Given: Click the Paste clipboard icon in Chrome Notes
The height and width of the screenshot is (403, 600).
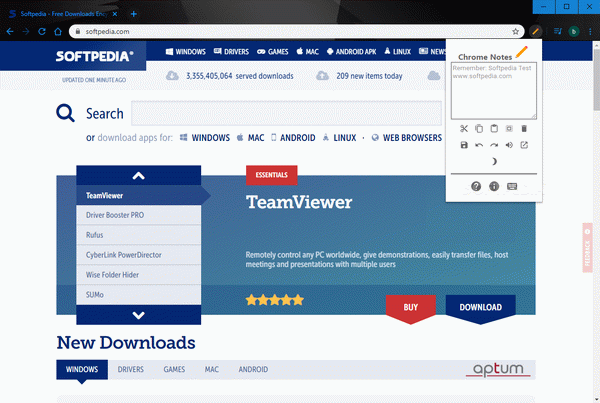Looking at the screenshot, I should [494, 129].
